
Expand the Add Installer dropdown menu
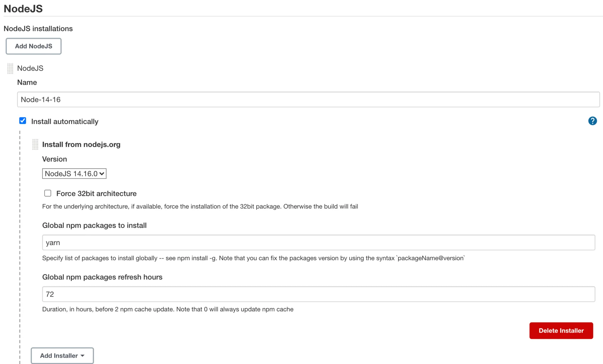click(62, 356)
